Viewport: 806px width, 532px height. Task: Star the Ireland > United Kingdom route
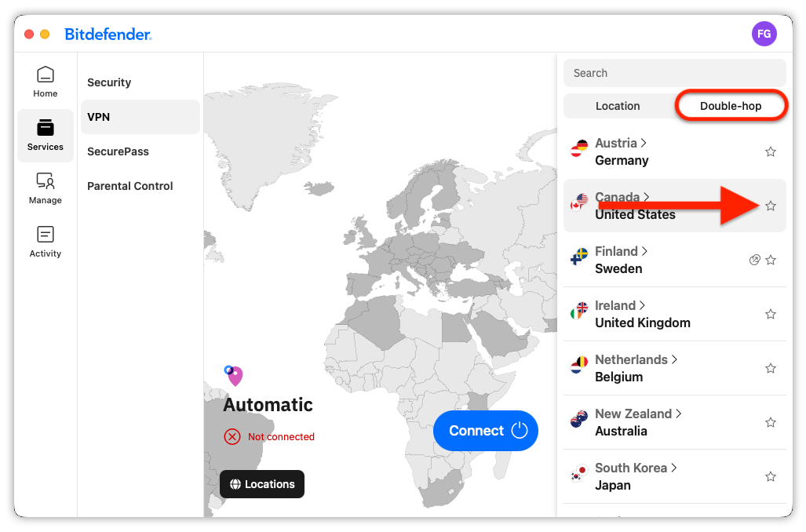pos(770,314)
